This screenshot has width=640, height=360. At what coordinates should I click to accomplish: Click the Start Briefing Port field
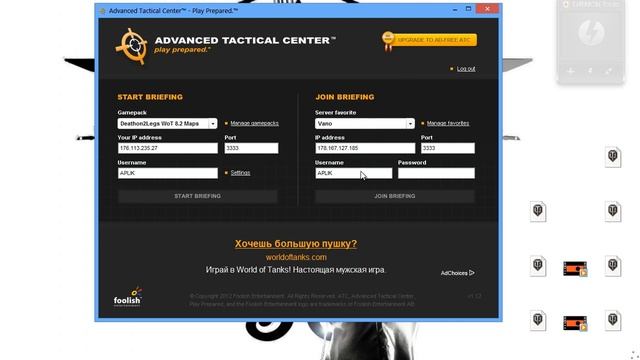click(251, 148)
